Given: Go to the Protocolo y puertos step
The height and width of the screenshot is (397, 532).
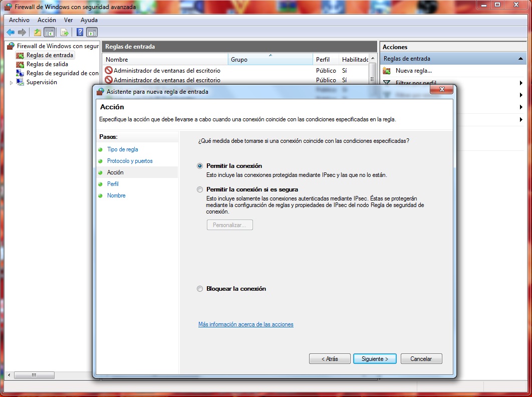Looking at the screenshot, I should click(x=130, y=161).
